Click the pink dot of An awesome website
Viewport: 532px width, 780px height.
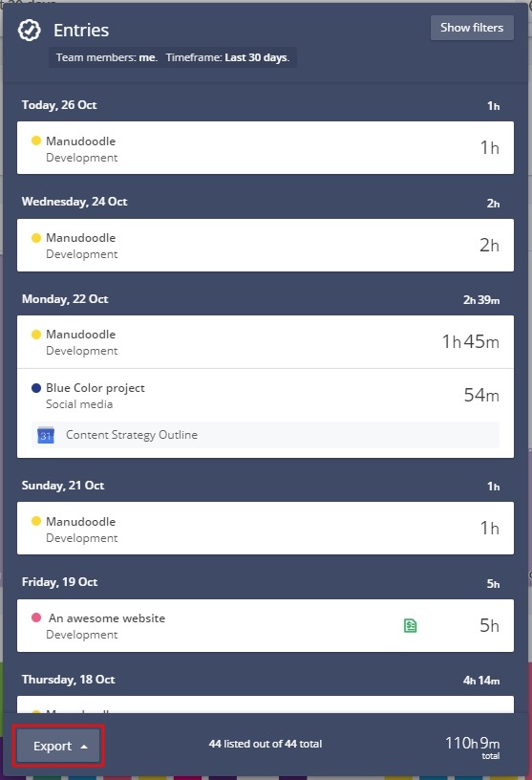coord(35,617)
